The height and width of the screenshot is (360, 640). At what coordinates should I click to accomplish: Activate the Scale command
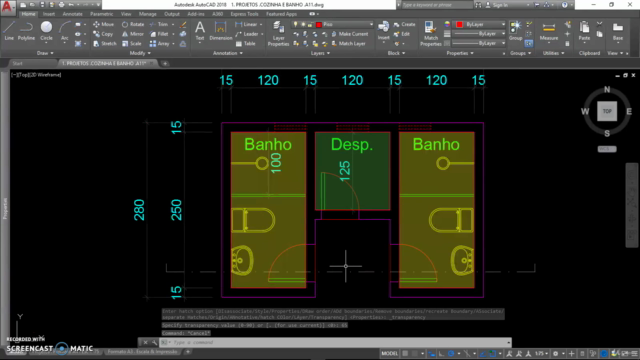click(x=131, y=43)
